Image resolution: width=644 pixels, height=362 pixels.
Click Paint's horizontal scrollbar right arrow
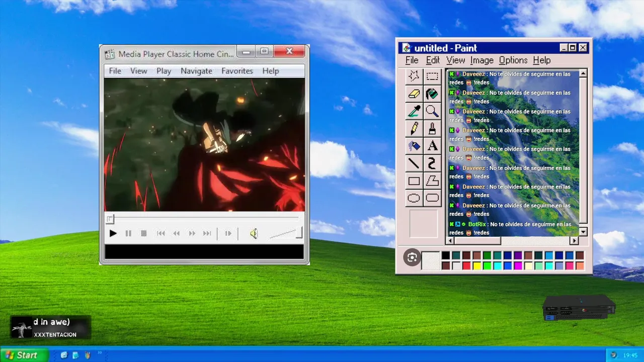coord(574,241)
